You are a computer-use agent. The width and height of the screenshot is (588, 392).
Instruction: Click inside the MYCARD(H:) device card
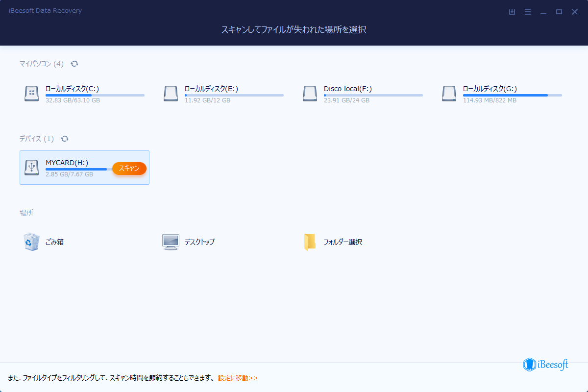point(84,167)
